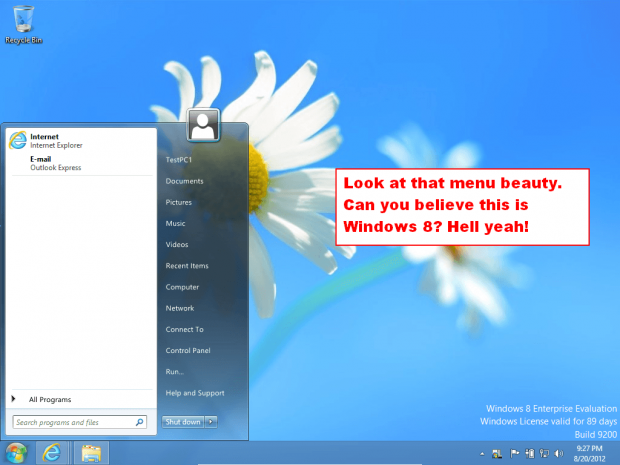Open E-mail Outlook Express entry
Image resolution: width=620 pixels, height=465 pixels.
(80, 163)
